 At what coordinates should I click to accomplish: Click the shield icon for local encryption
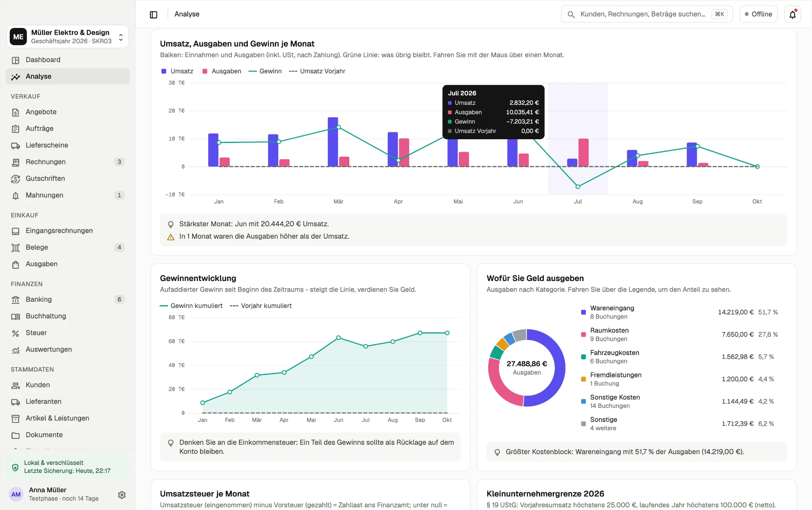pos(15,467)
